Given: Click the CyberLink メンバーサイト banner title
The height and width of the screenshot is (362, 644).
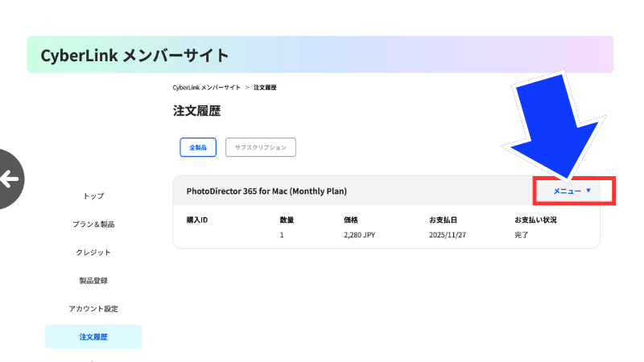Looking at the screenshot, I should click(134, 56).
